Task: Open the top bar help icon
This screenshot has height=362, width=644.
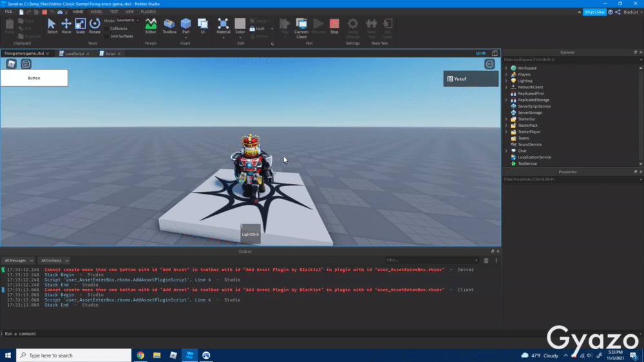Action: 611,12
